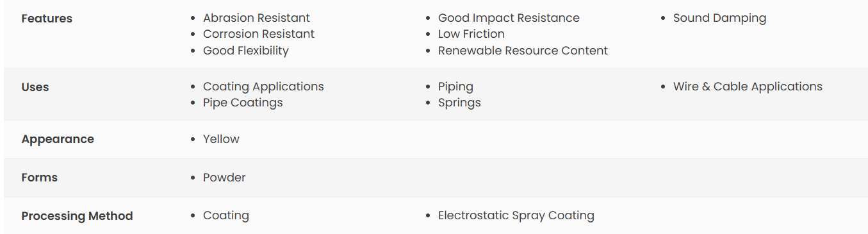
Task: Click Renewable Resource Content entry
Action: coord(523,51)
